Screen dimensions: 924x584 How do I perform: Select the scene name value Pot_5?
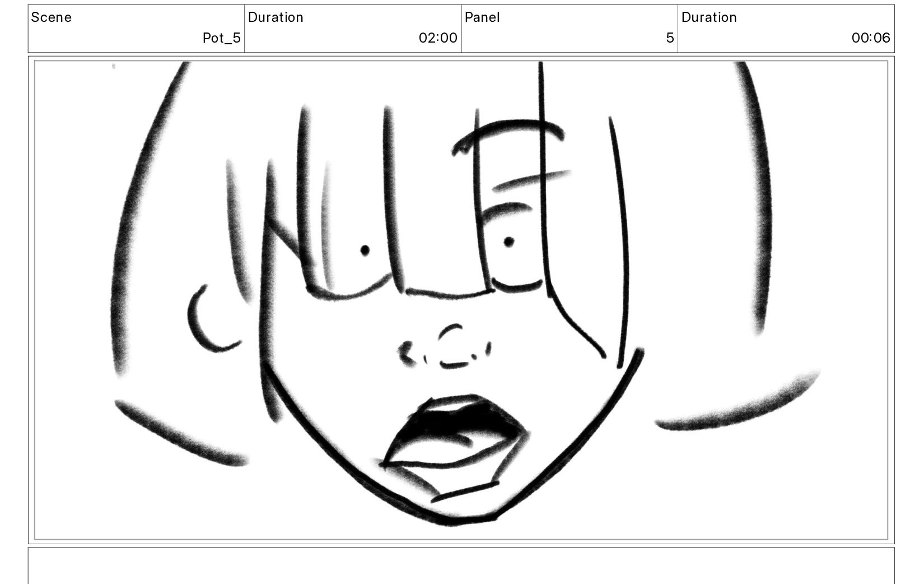[221, 38]
